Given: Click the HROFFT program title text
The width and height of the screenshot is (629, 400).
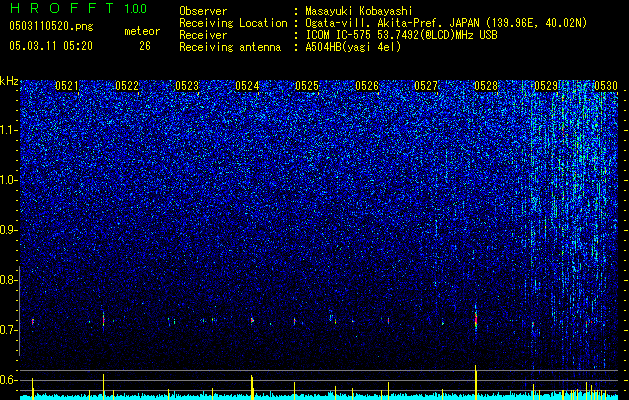Looking at the screenshot, I should [62, 8].
